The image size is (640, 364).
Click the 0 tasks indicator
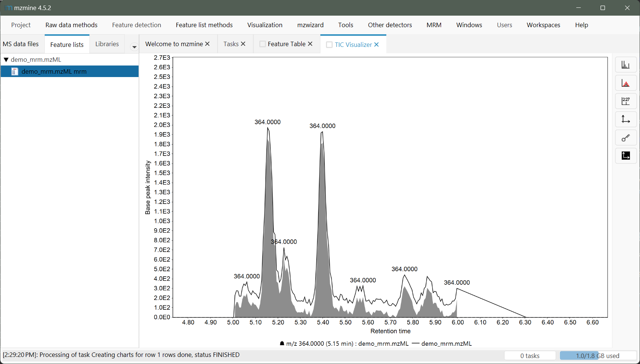pyautogui.click(x=530, y=356)
